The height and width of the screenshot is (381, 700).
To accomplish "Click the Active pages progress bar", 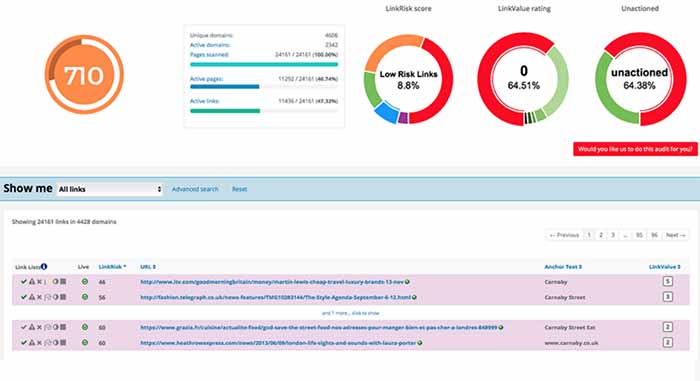I will 264,87.
